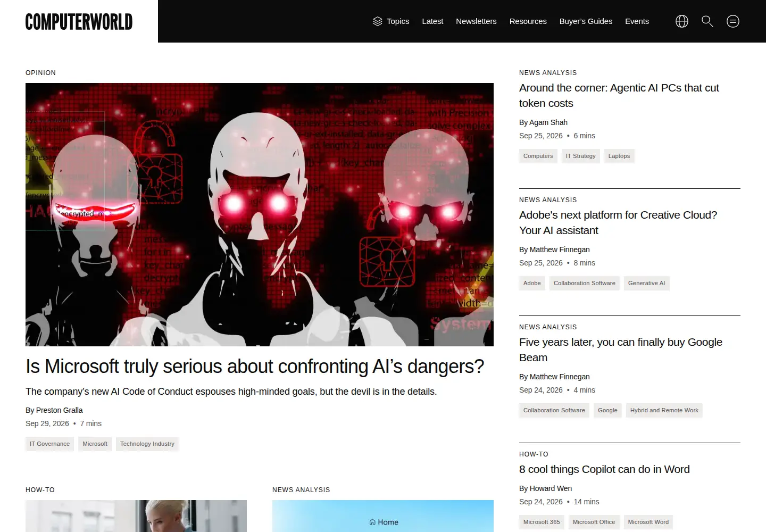This screenshot has height=532, width=766.
Task: Select the IT Governance tag
Action: pos(49,444)
